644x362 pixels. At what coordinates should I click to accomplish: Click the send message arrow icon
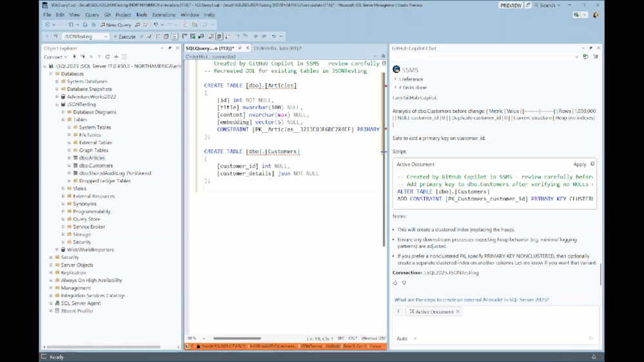pyautogui.click(x=590, y=338)
